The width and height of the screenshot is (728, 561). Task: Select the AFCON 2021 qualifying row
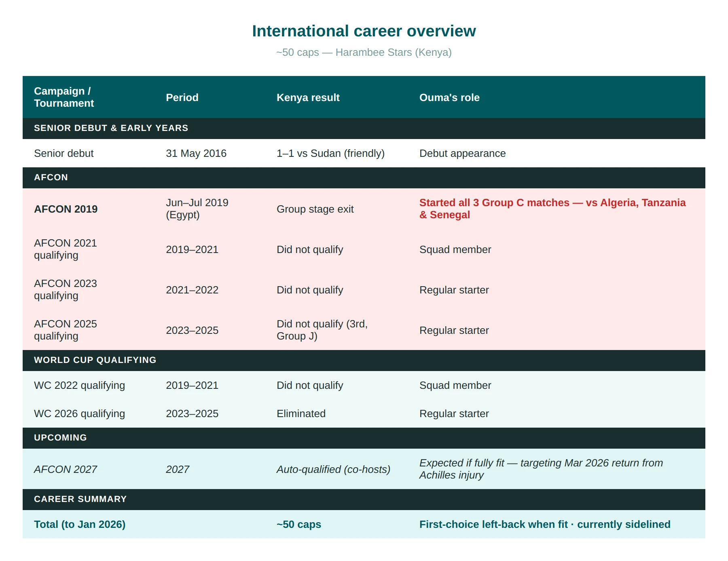click(364, 249)
